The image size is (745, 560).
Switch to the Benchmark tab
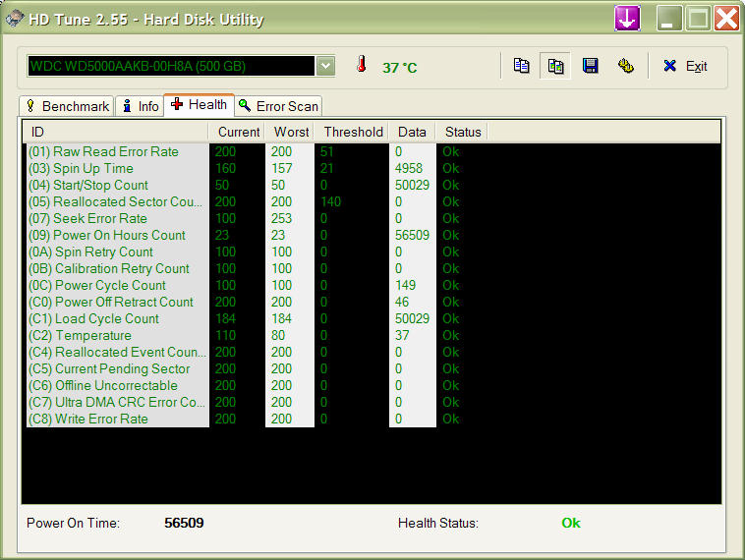coord(67,106)
